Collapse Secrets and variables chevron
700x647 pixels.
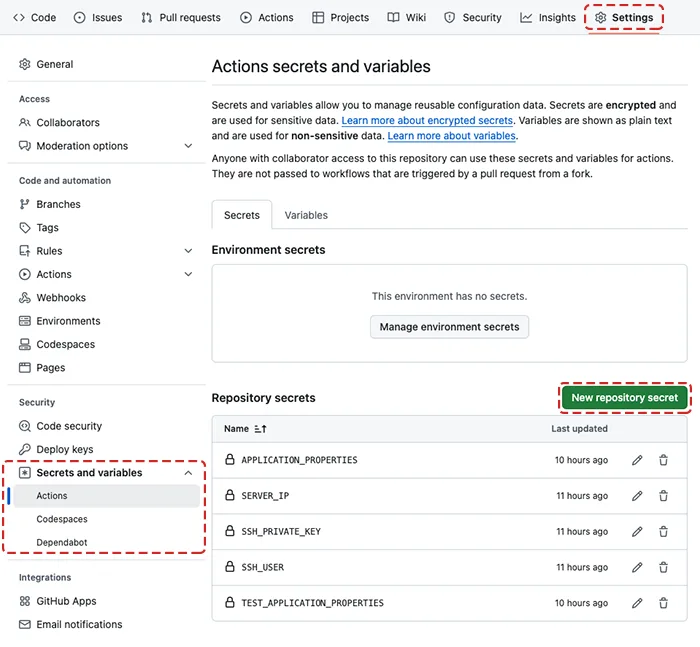tap(188, 473)
